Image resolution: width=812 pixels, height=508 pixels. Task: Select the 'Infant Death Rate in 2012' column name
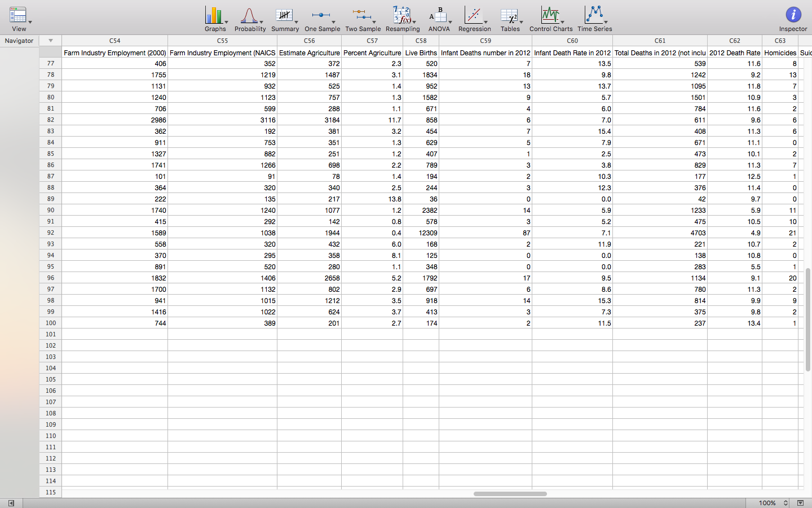(x=572, y=52)
